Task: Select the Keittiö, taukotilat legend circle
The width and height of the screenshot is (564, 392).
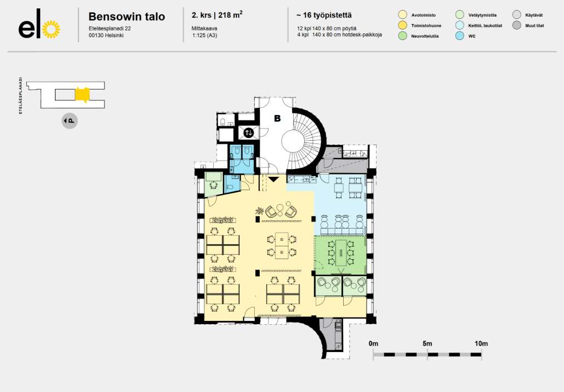Action: pyautogui.click(x=459, y=25)
